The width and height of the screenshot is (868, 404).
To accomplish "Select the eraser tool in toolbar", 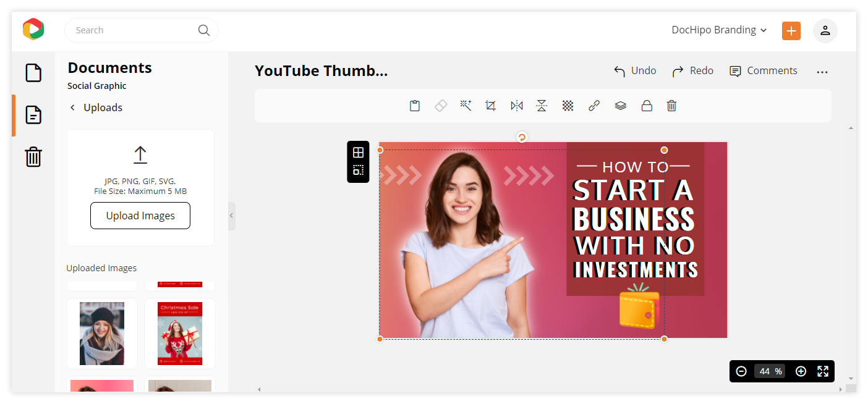I will tap(441, 106).
